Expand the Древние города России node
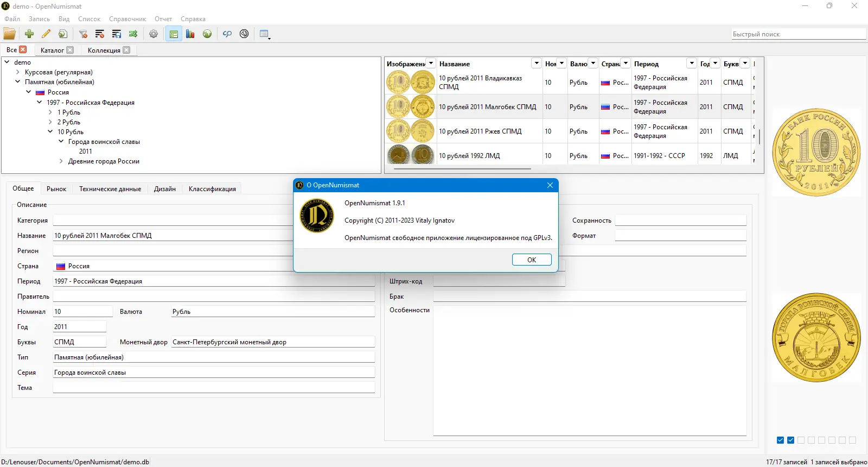Screen dimensions: 868x467 coord(61,161)
